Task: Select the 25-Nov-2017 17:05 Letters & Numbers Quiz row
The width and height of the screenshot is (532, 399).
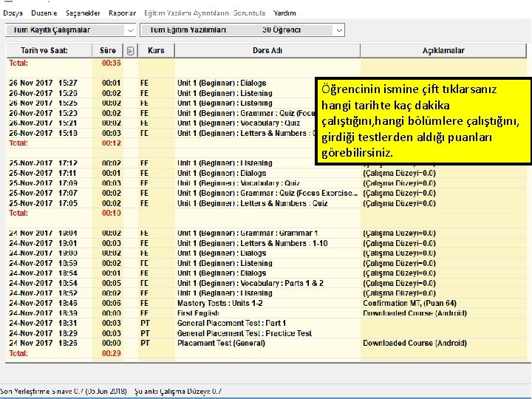Action: (267, 203)
